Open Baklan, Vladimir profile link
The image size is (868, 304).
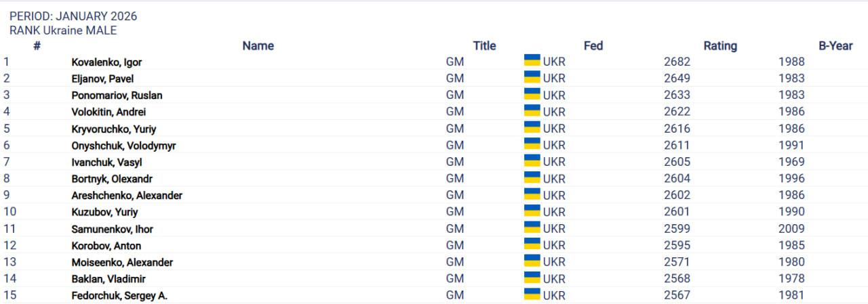click(108, 279)
